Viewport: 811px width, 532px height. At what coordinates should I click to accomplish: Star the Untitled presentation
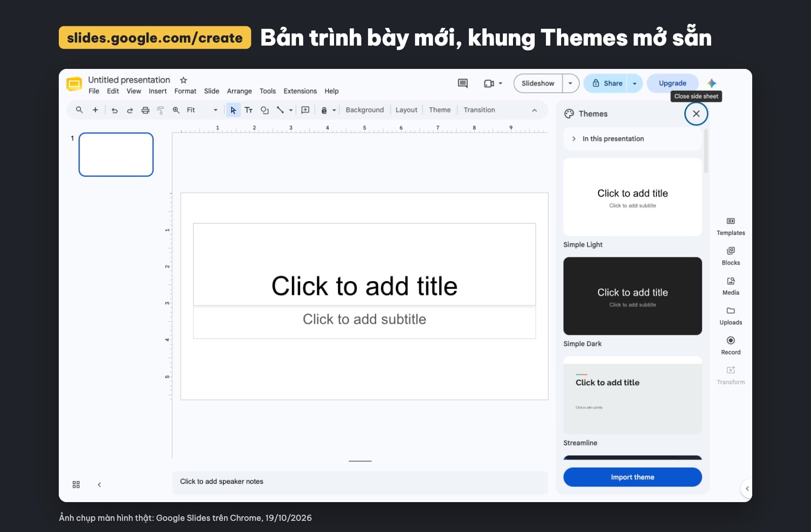pos(183,80)
